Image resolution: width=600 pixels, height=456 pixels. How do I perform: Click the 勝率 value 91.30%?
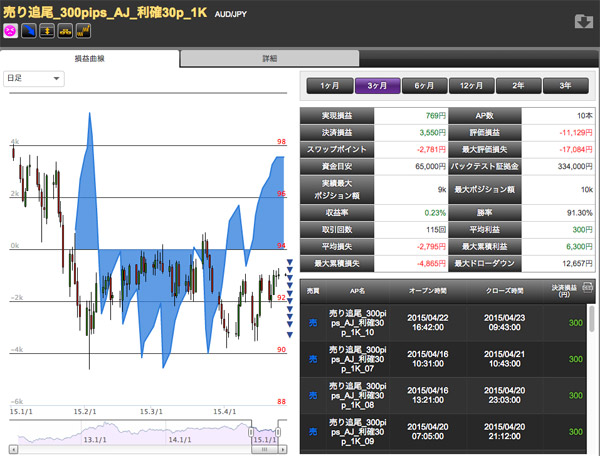[579, 213]
